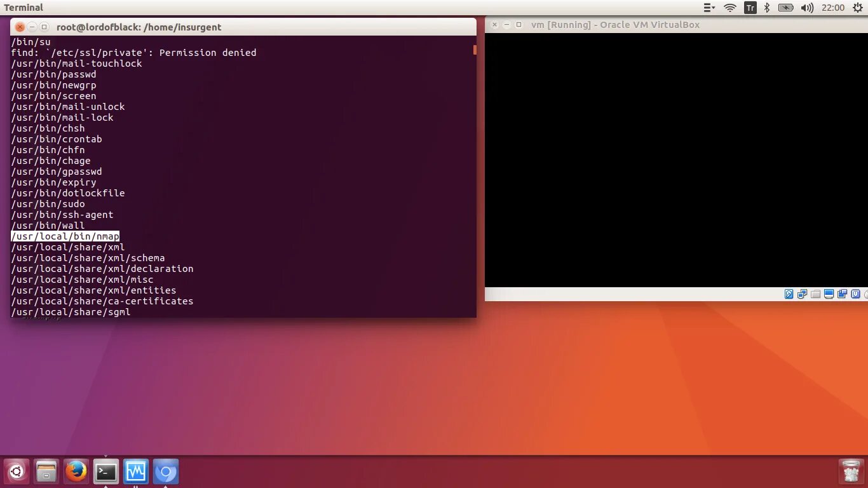This screenshot has height=488, width=868.
Task: Click the terminal title bar text
Action: (x=139, y=27)
